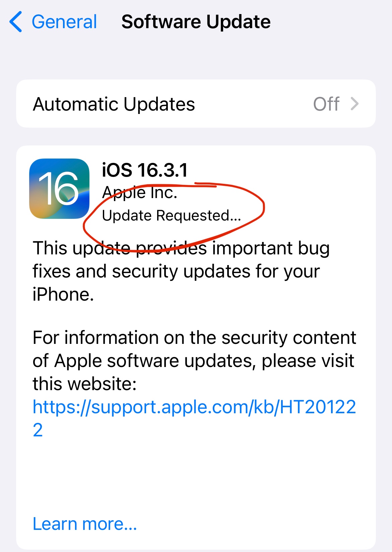392x552 pixels.
Task: Tap the white number 16 in the icon
Action: coord(59,188)
